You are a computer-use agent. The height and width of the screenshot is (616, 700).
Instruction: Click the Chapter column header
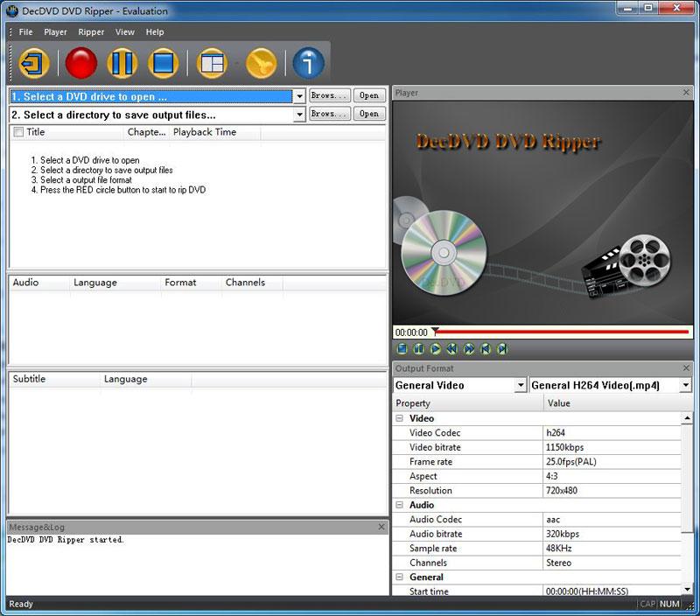pos(146,132)
